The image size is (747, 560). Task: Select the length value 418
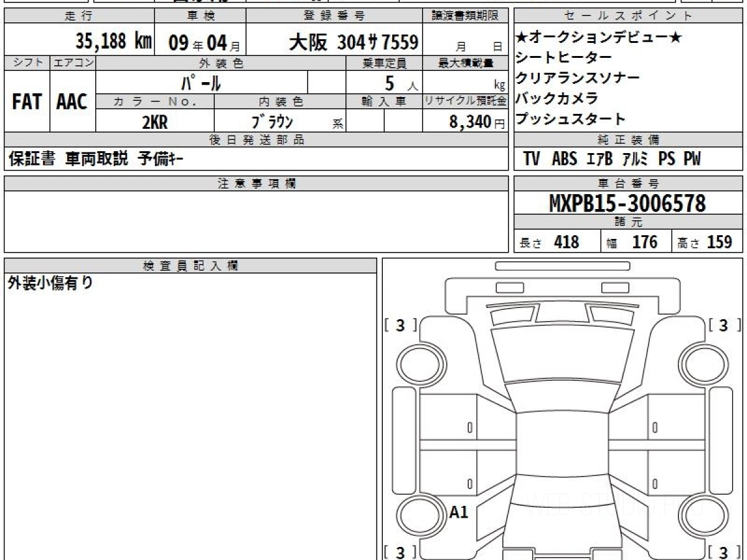[x=566, y=242]
